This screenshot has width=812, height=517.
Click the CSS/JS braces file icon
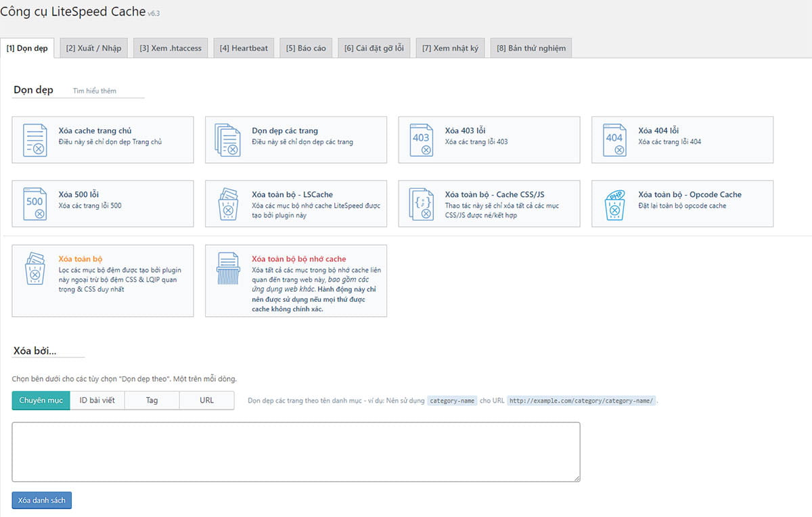click(422, 204)
